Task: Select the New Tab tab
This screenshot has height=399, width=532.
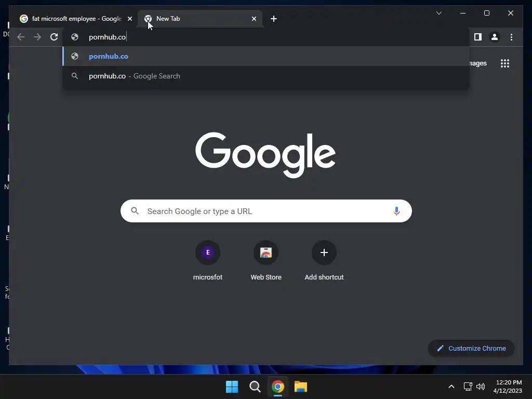Action: click(199, 19)
